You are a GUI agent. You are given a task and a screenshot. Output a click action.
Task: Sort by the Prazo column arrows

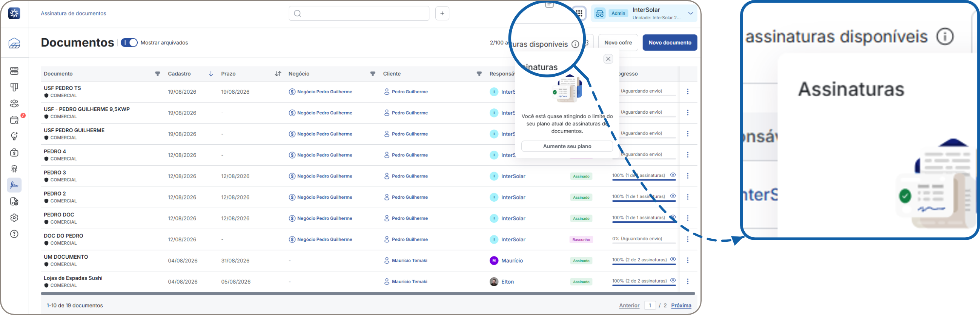(278, 74)
